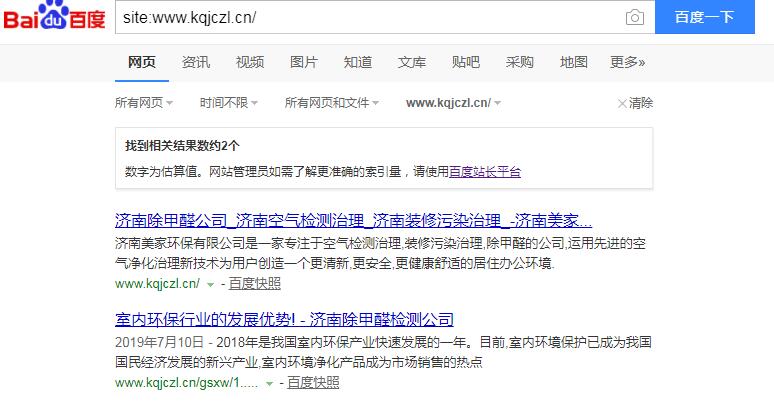Screen dimensions: 774x408
Task: Open the 地图 tab
Action: pyautogui.click(x=574, y=62)
